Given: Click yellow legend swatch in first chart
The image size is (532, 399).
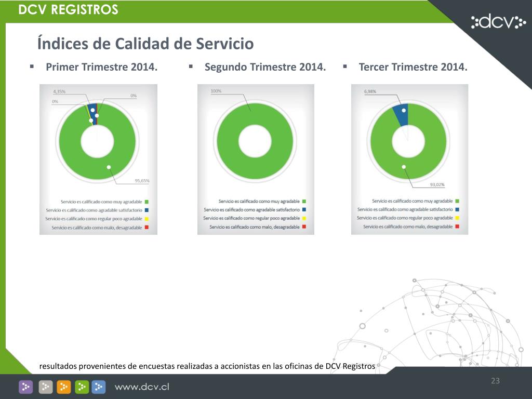Looking at the screenshot, I should (147, 219).
